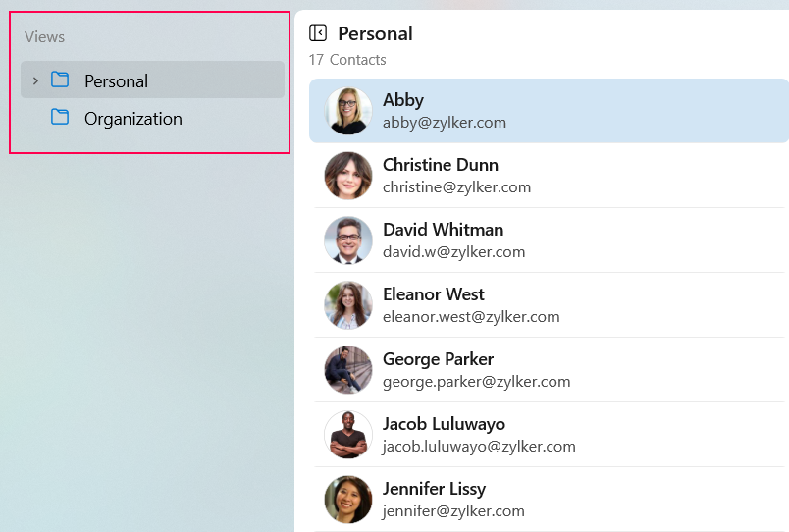Open Eleanor West contact
789x532 pixels.
click(x=549, y=305)
